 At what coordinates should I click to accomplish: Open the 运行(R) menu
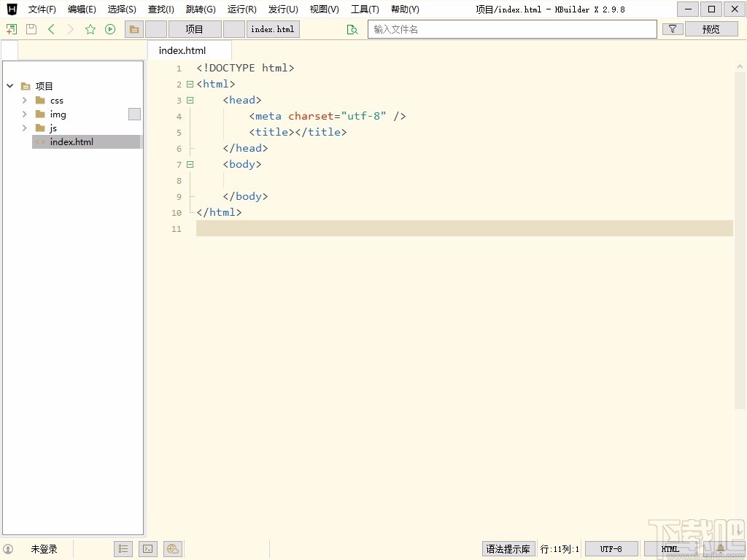click(241, 9)
